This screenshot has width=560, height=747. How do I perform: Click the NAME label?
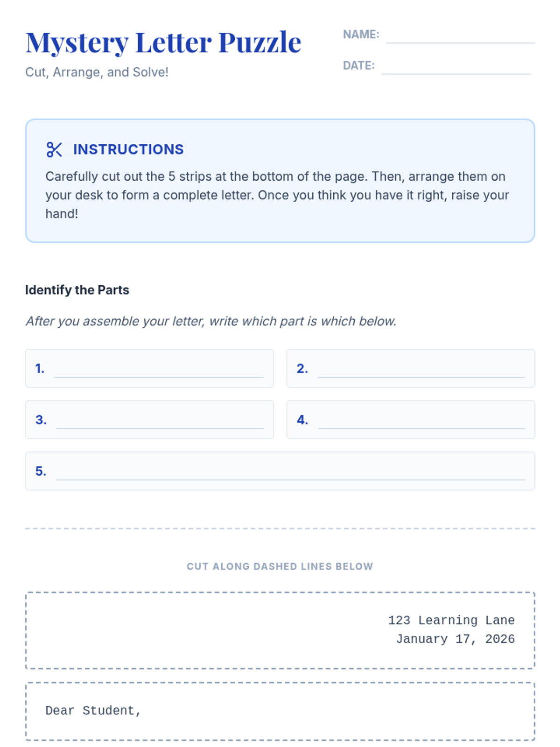[361, 35]
